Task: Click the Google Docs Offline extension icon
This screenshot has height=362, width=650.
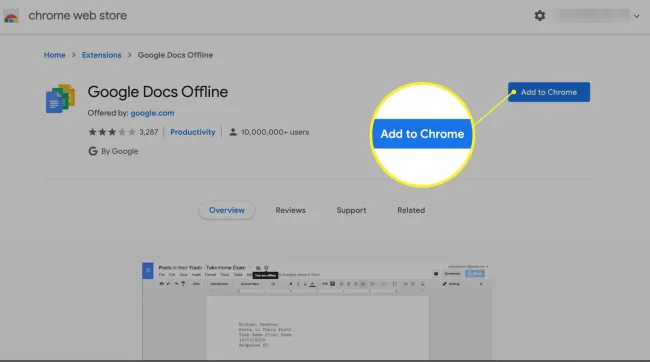Action: pos(61,99)
